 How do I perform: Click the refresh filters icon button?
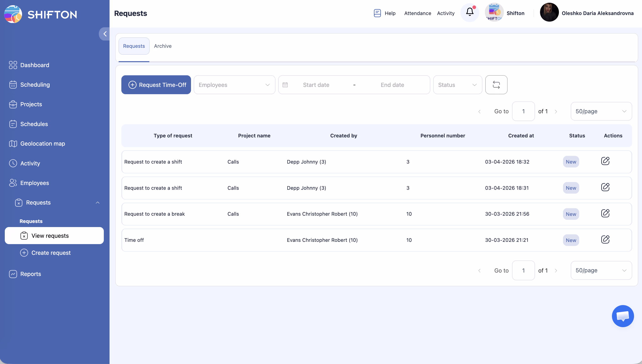(x=496, y=85)
